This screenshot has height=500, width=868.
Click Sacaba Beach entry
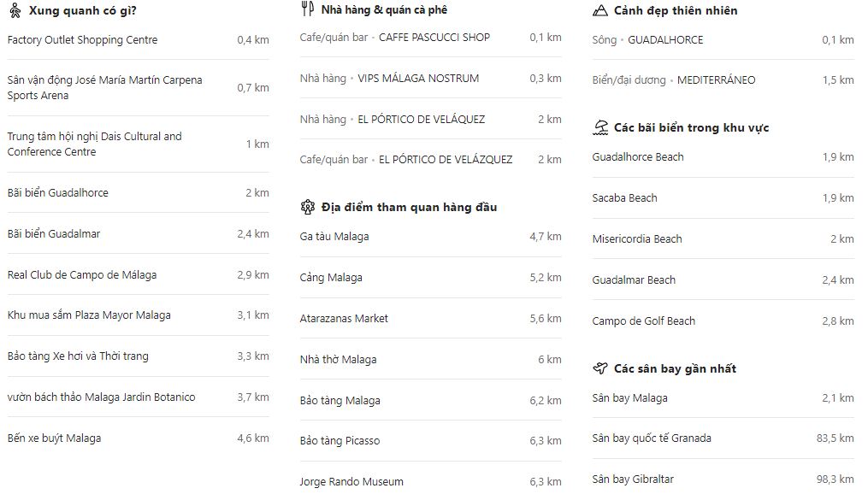pyautogui.click(x=624, y=198)
